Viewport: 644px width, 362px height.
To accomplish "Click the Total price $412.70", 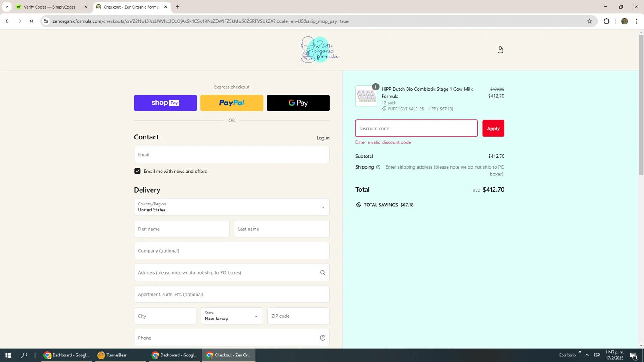I will 493,190.
